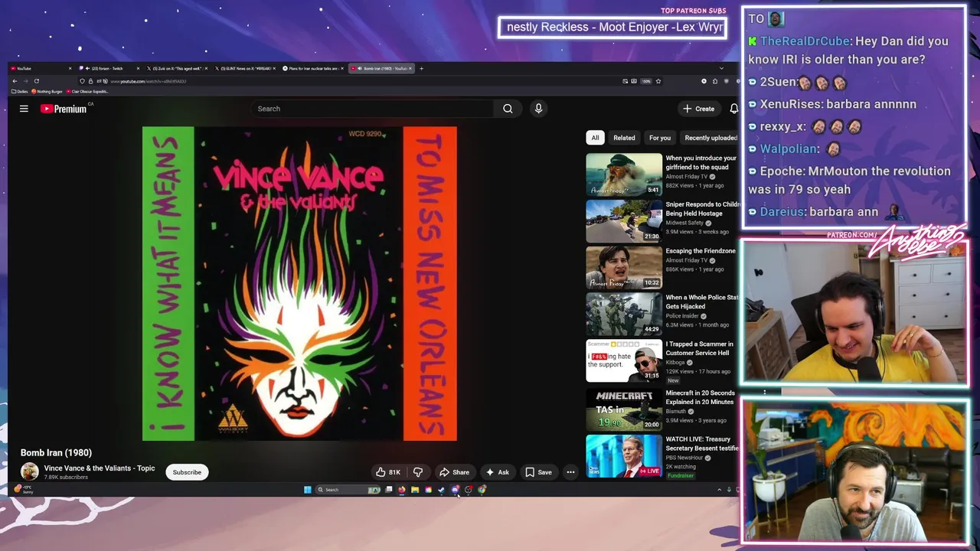Select the Related filter chip

[624, 138]
